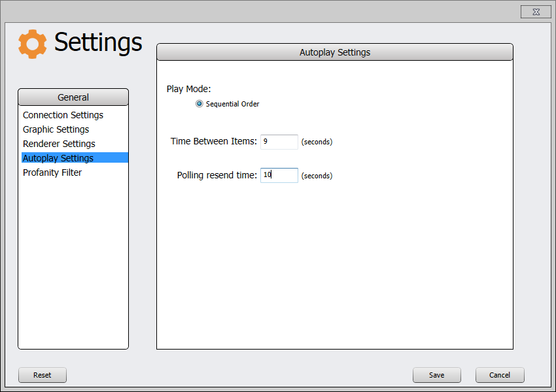Close the Settings dialog window
Viewport: 556px width, 392px height.
click(x=536, y=12)
